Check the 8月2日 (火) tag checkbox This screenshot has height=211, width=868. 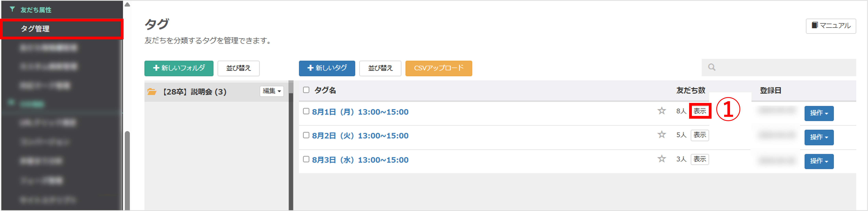[x=306, y=135]
